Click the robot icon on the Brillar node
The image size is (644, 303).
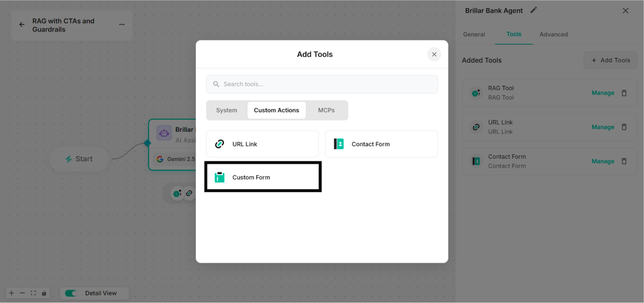(164, 133)
